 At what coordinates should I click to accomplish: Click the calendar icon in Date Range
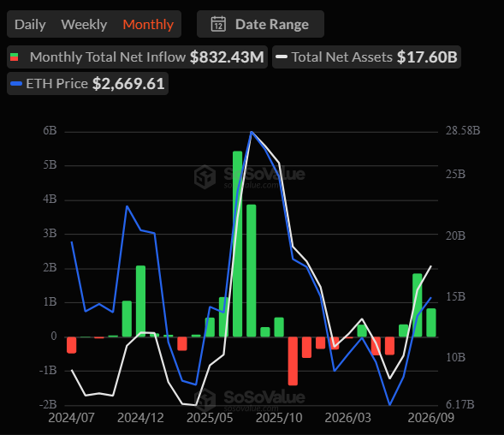[218, 24]
